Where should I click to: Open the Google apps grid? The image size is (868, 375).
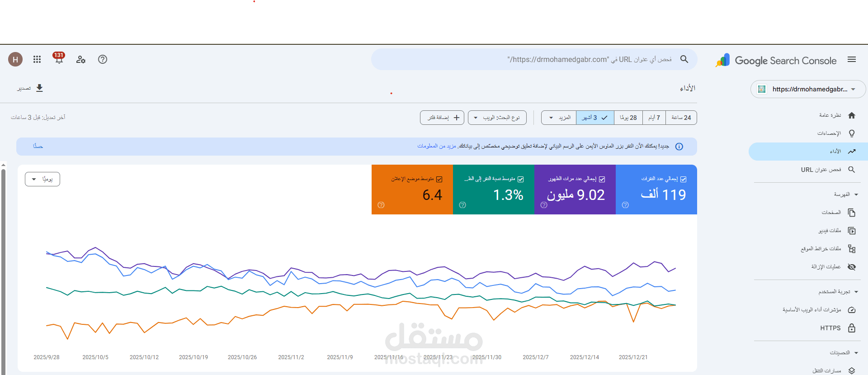point(37,59)
